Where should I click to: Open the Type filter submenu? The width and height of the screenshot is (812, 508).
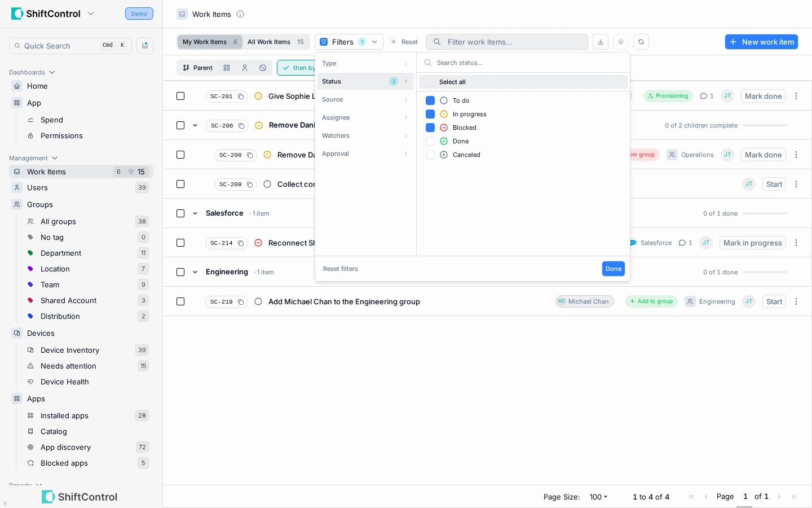[x=365, y=63]
